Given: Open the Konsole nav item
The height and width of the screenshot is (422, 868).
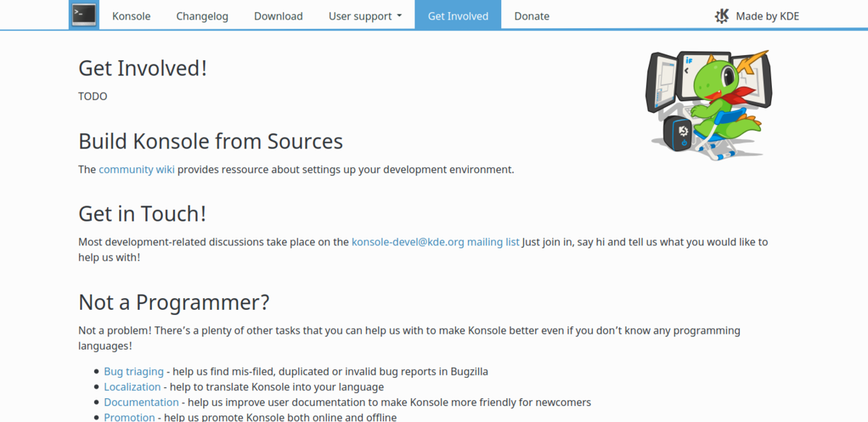Looking at the screenshot, I should coord(131,16).
